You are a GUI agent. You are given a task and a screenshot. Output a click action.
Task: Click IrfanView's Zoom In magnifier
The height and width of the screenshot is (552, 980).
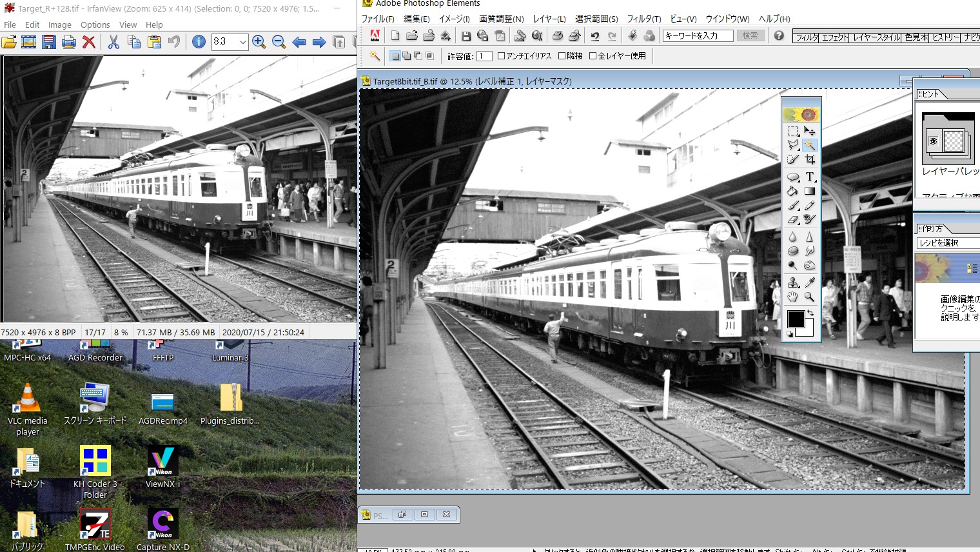pyautogui.click(x=259, y=42)
